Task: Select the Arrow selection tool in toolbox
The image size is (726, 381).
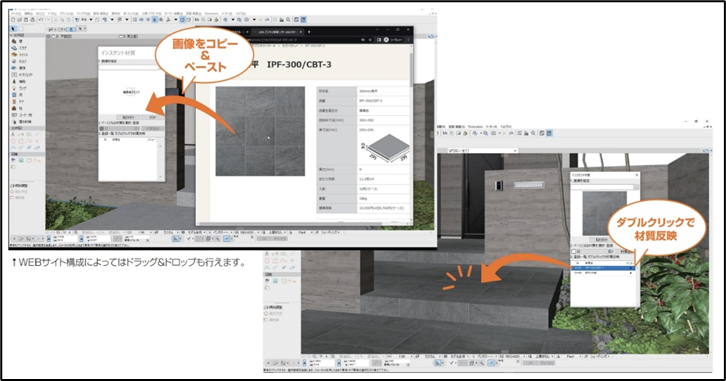Action: pos(13,29)
